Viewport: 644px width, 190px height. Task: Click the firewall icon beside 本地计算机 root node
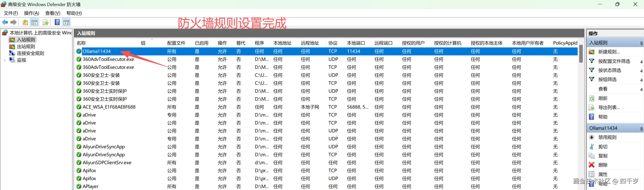(5, 33)
